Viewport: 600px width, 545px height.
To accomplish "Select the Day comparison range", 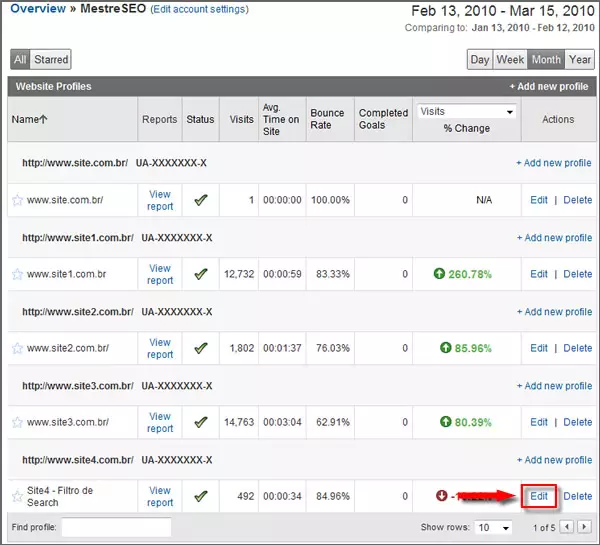I will [x=480, y=60].
